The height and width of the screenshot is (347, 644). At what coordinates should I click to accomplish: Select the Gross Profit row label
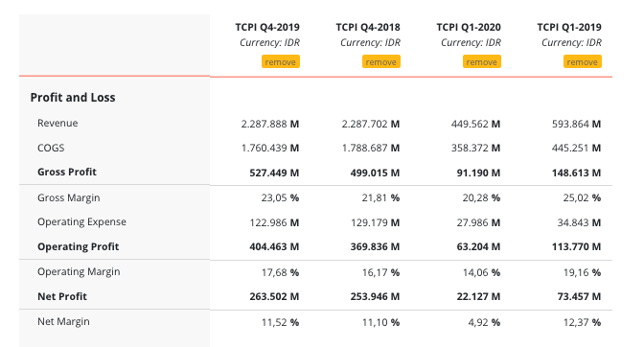67,173
